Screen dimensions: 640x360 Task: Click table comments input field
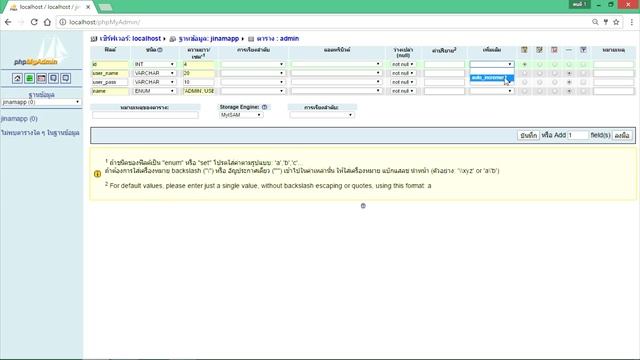pos(145,115)
